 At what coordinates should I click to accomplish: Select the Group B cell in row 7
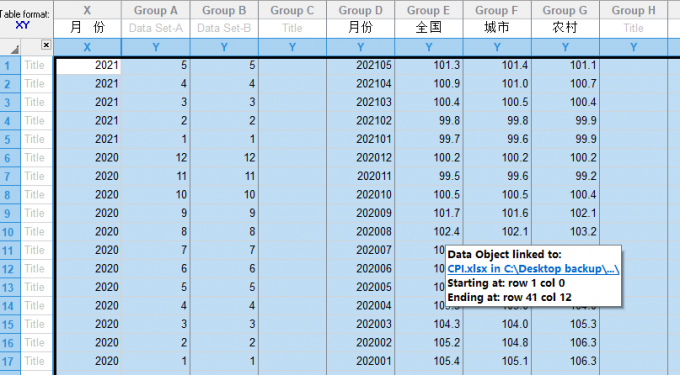[x=224, y=176]
